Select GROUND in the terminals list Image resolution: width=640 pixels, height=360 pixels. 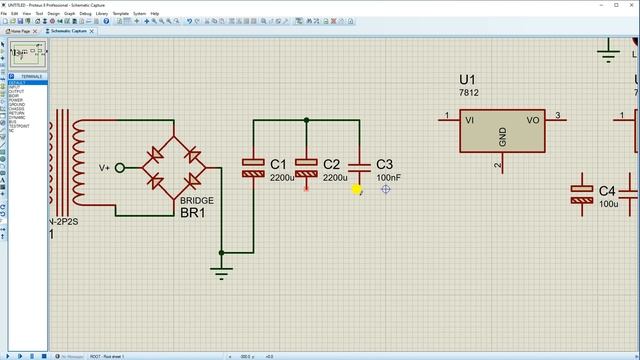(x=28, y=104)
